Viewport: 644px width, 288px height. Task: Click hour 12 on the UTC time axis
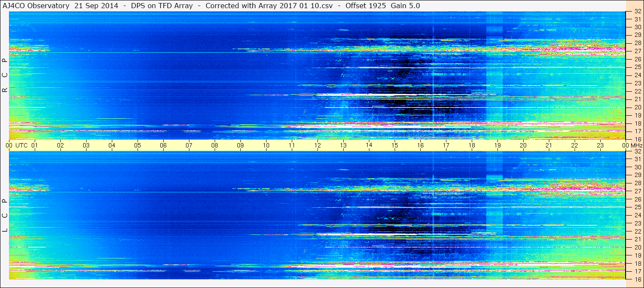pyautogui.click(x=318, y=145)
